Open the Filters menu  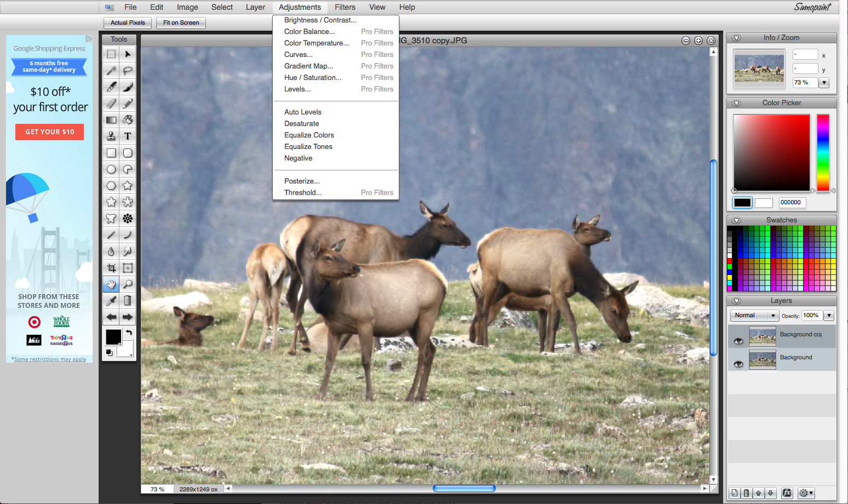[x=345, y=7]
